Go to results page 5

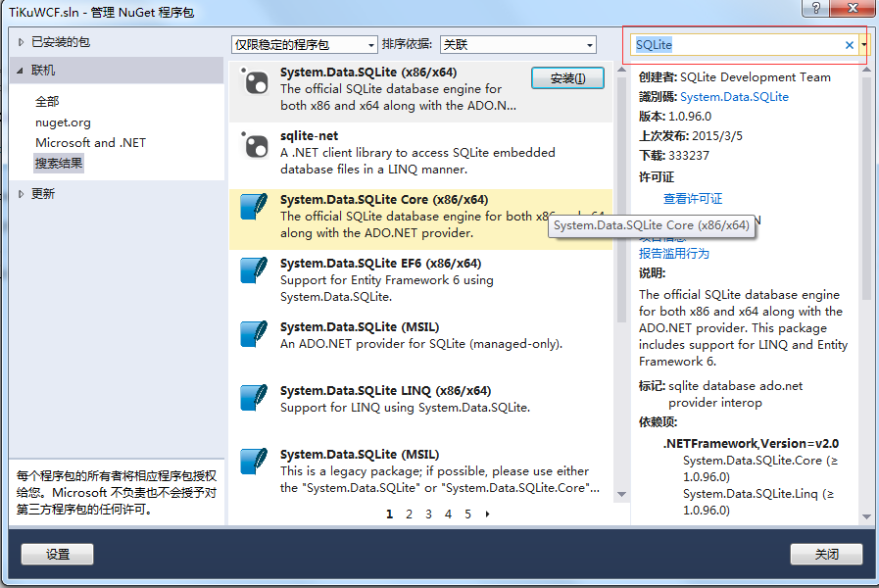pyautogui.click(x=468, y=514)
